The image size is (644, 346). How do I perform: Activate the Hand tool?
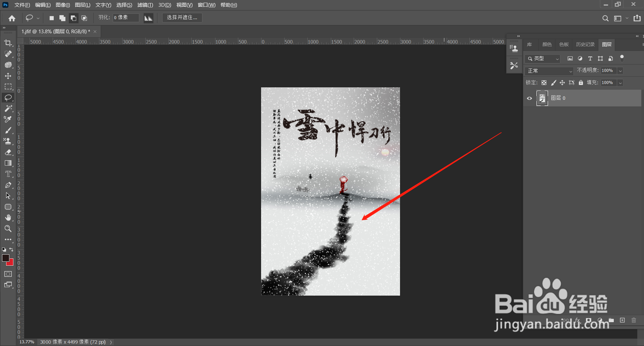pyautogui.click(x=8, y=218)
